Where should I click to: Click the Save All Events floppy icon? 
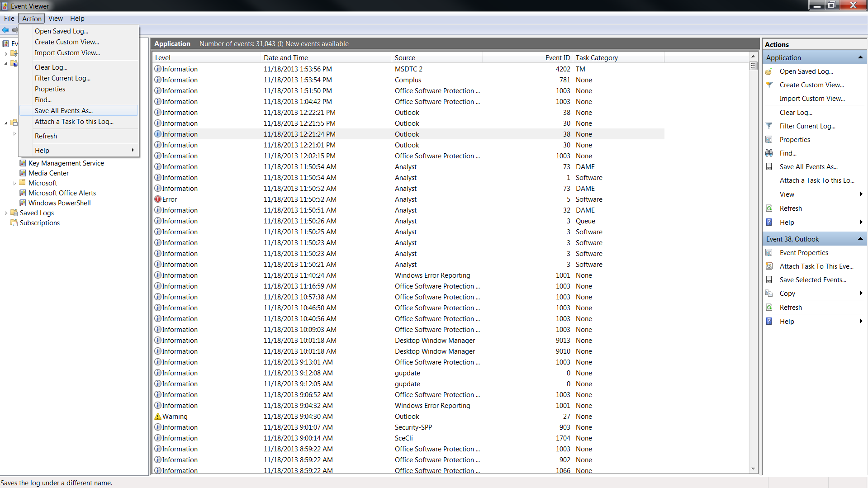click(x=769, y=166)
